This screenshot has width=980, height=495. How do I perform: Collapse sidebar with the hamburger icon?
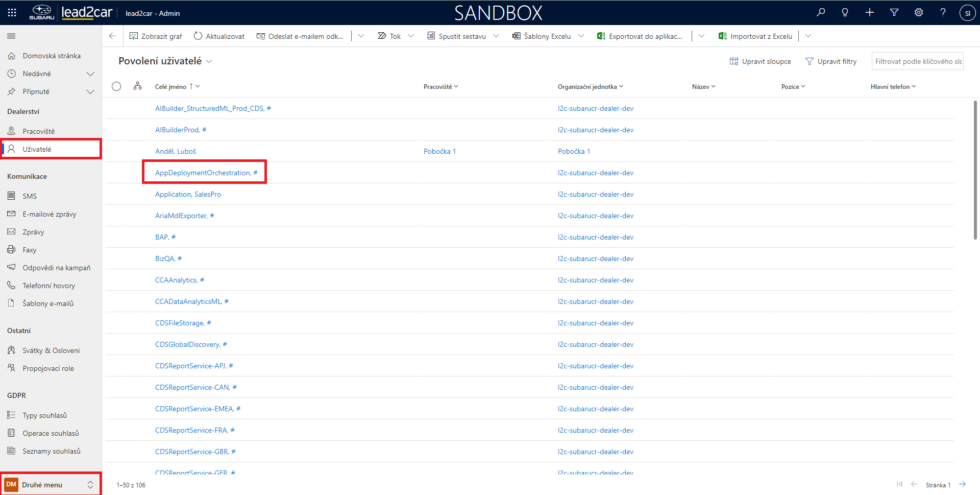(x=11, y=36)
